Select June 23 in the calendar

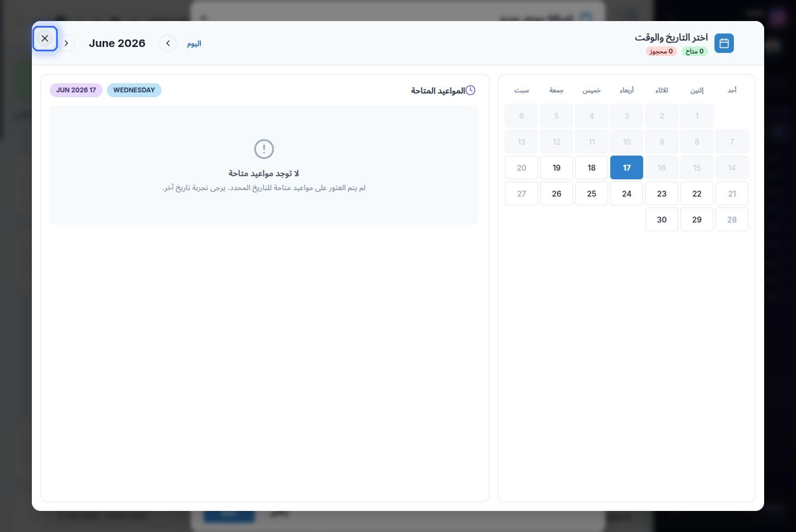tap(662, 193)
